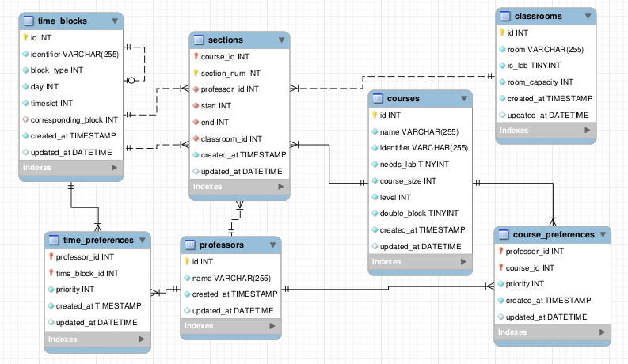
Task: Collapse the courses table header arrow
Action: (x=464, y=98)
